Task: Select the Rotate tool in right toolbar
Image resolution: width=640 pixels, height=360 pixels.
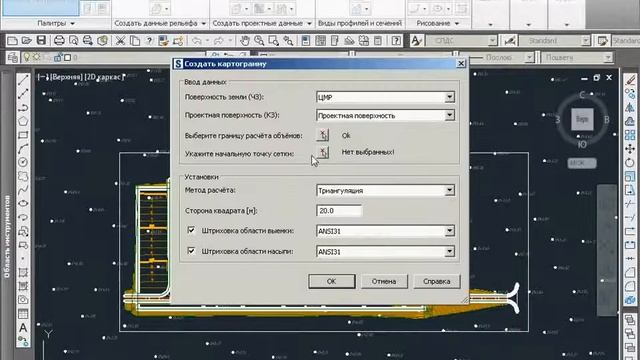Action: pyautogui.click(x=630, y=162)
